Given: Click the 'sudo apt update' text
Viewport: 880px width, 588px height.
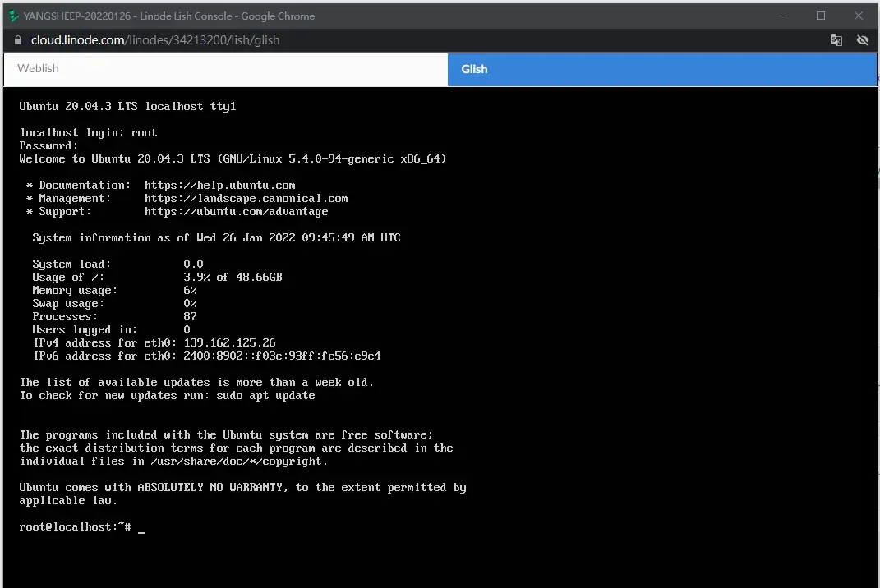Looking at the screenshot, I should click(265, 396).
